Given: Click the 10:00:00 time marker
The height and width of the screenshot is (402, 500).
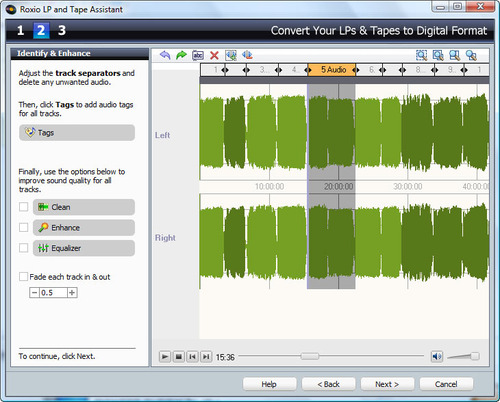Looking at the screenshot, I should (x=269, y=186).
